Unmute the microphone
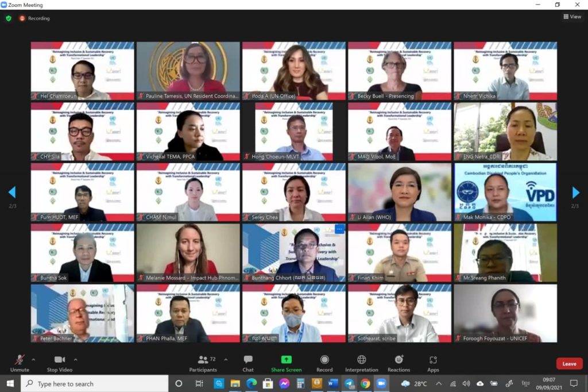Viewport: 588px width, 392px height. (20, 363)
